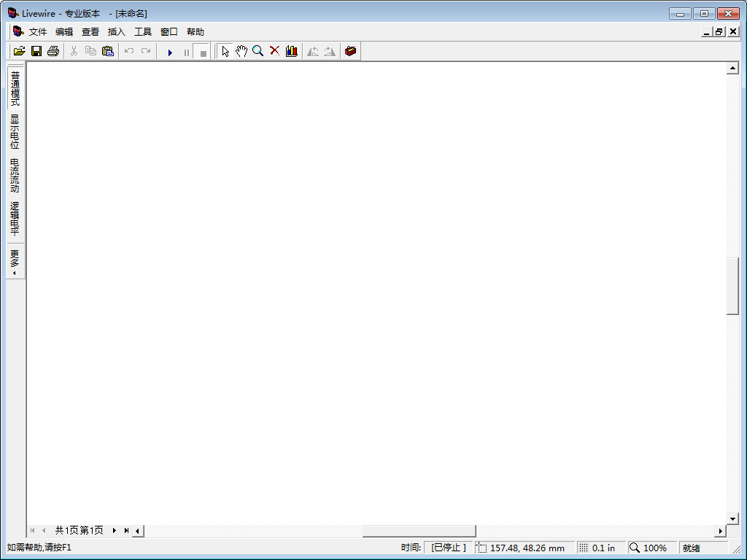The image size is (747, 560).
Task: Open the 工具 menu
Action: tap(142, 32)
